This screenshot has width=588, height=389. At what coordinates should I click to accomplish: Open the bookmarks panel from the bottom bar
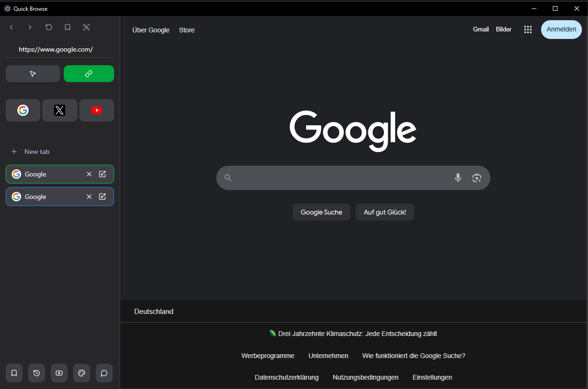[14, 373]
